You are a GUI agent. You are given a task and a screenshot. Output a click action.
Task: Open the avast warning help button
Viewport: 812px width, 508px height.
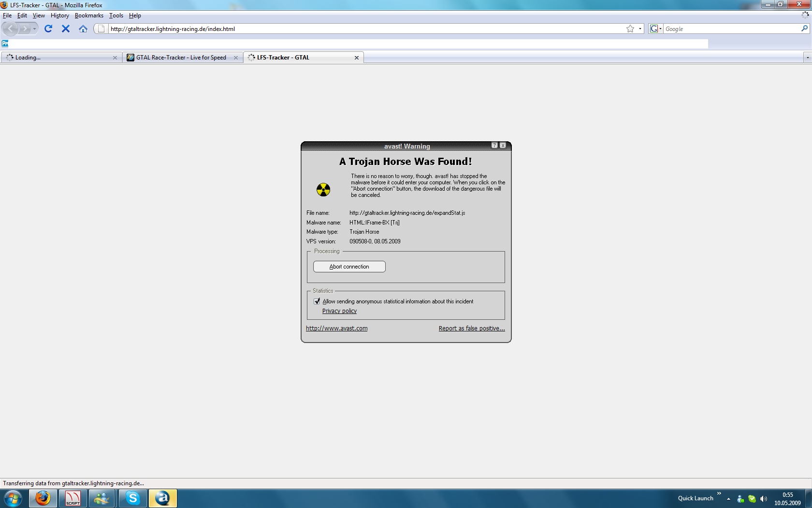494,145
